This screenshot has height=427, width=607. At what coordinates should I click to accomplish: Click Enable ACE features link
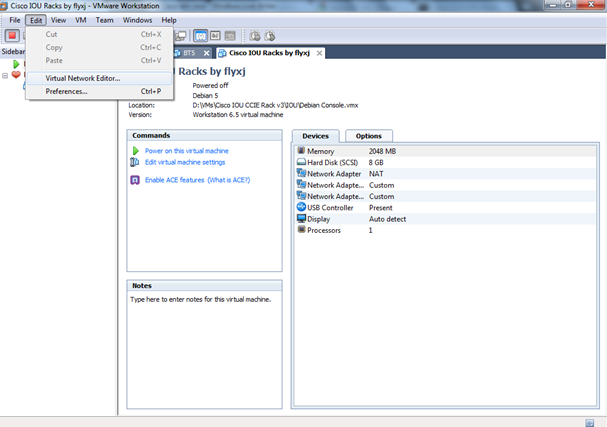175,180
